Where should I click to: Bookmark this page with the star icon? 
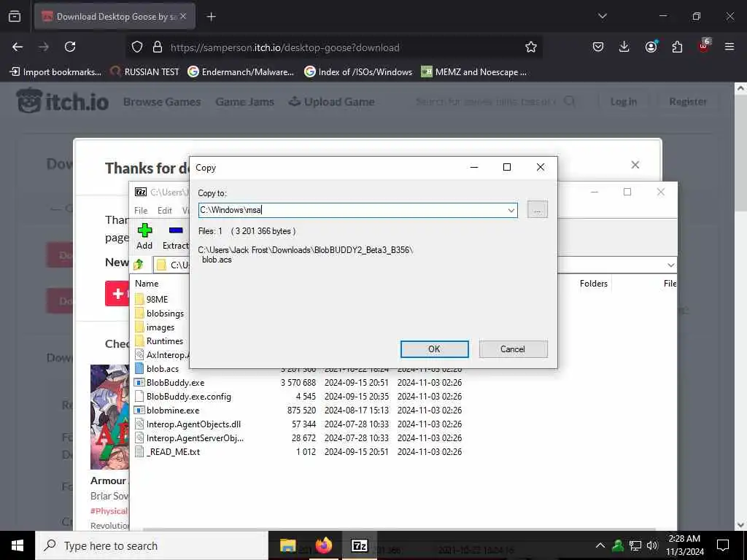531,47
